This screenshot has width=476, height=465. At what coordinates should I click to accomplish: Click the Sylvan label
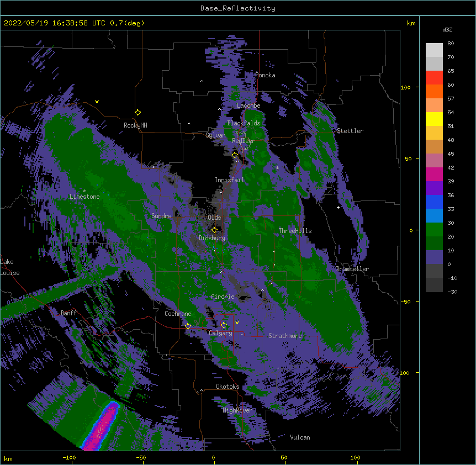click(x=215, y=135)
